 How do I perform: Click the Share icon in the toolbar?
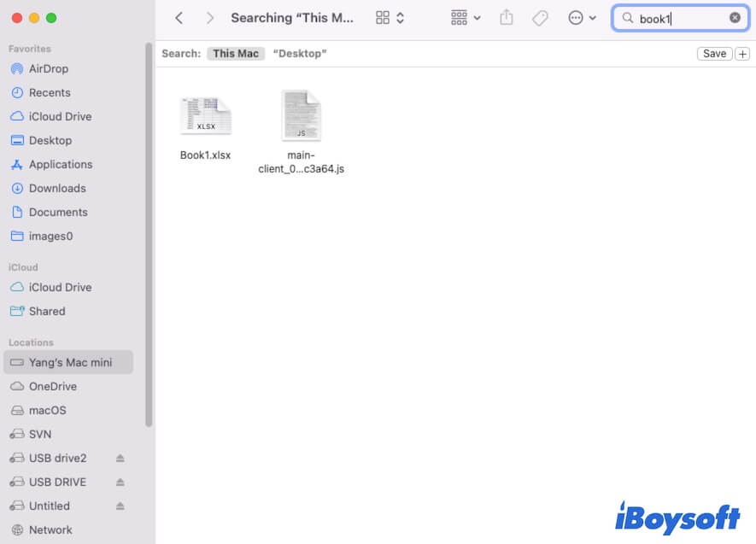pyautogui.click(x=506, y=17)
